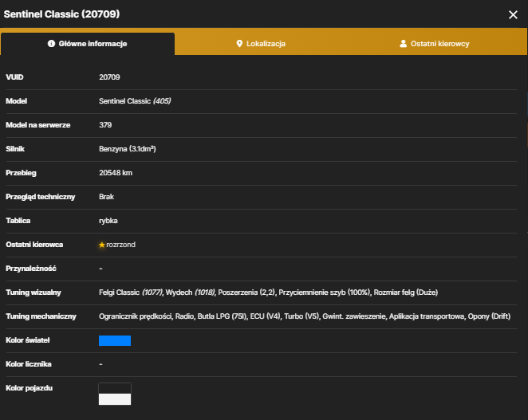Click the dialog title Sentinel Classic (20709)
The width and height of the screenshot is (528, 420).
(x=61, y=14)
